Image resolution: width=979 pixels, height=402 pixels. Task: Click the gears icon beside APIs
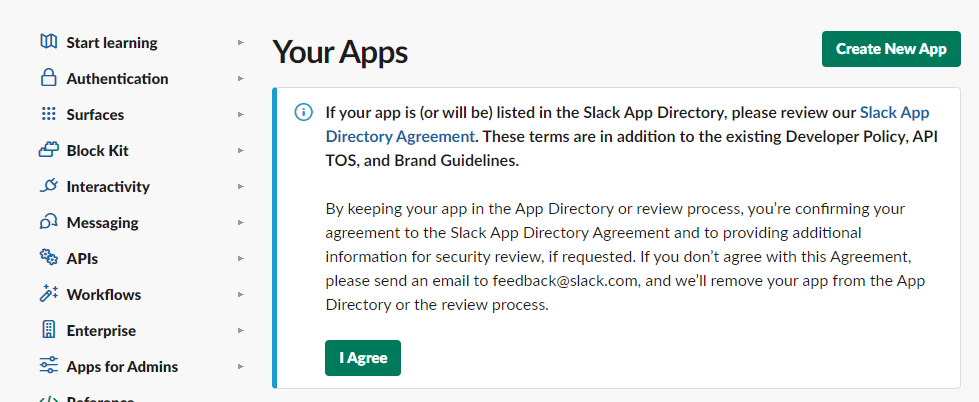pos(48,258)
